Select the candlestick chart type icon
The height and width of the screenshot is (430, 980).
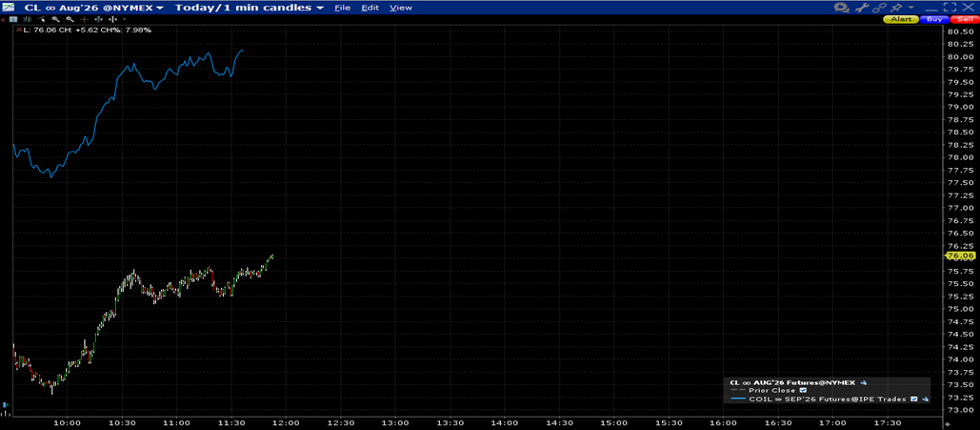pyautogui.click(x=28, y=19)
